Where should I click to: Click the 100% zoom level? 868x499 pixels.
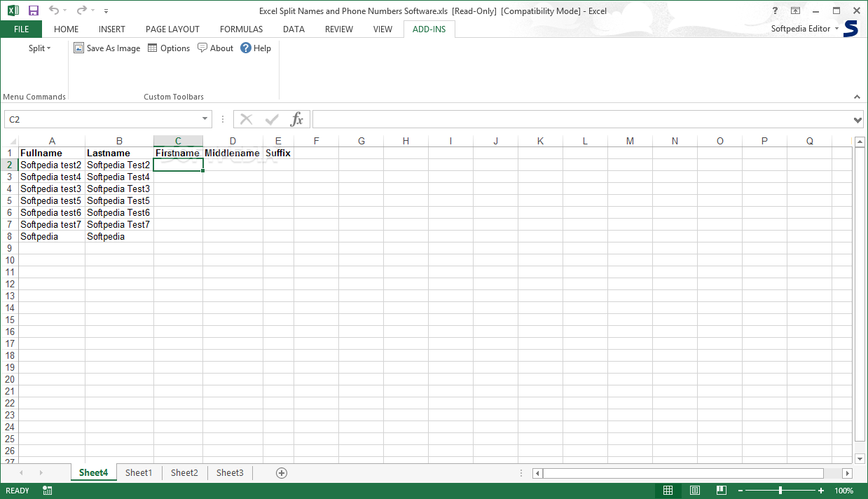click(x=844, y=491)
